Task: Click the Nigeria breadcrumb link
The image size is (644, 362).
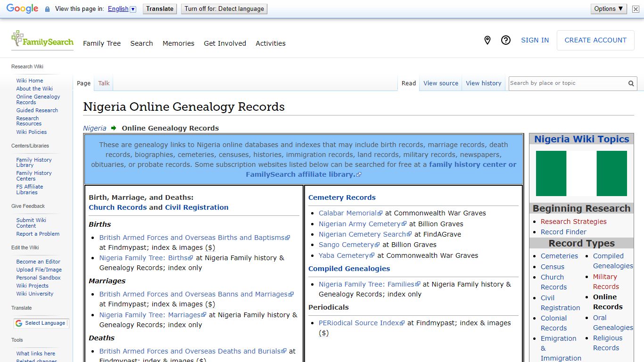Action: click(x=95, y=128)
